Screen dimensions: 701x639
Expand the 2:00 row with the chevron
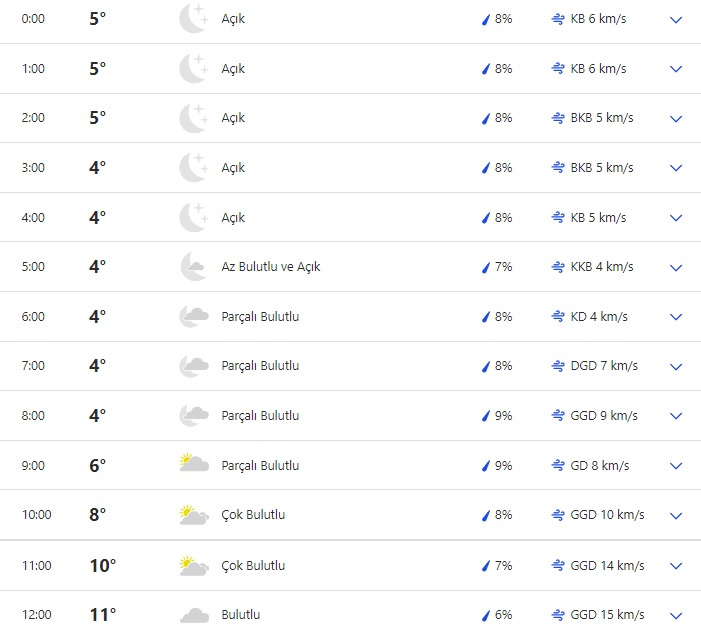(x=676, y=118)
